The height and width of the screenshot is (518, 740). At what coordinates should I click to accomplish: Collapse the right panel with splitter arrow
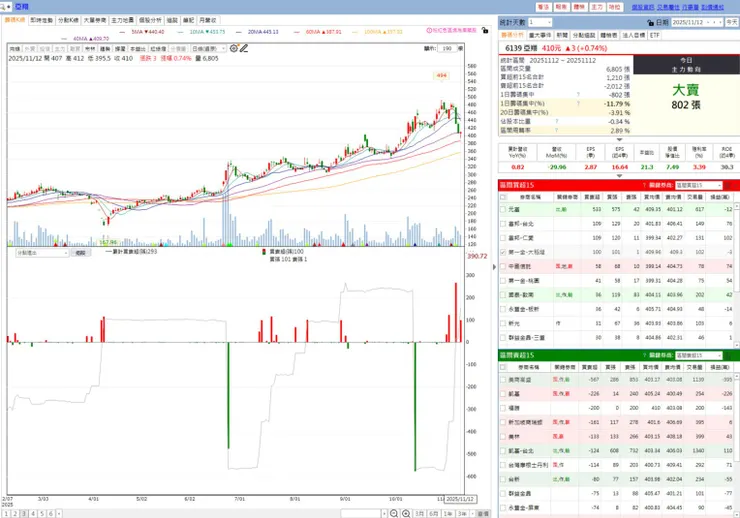tap(494, 267)
